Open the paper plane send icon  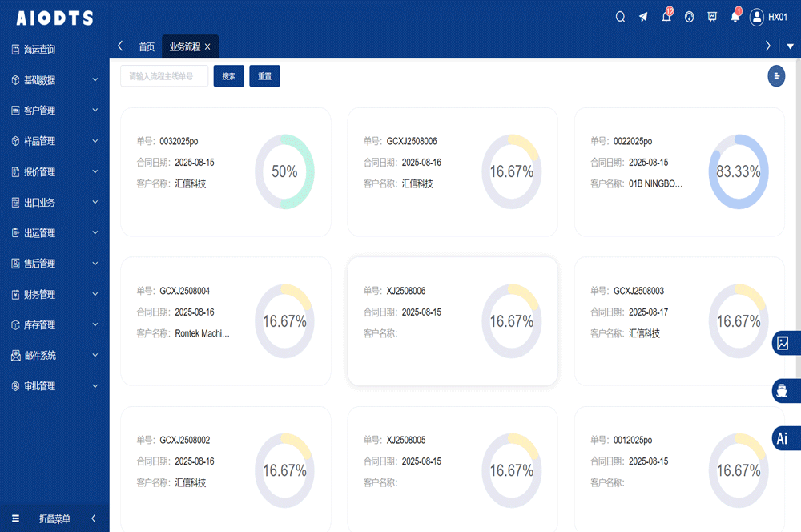[643, 18]
